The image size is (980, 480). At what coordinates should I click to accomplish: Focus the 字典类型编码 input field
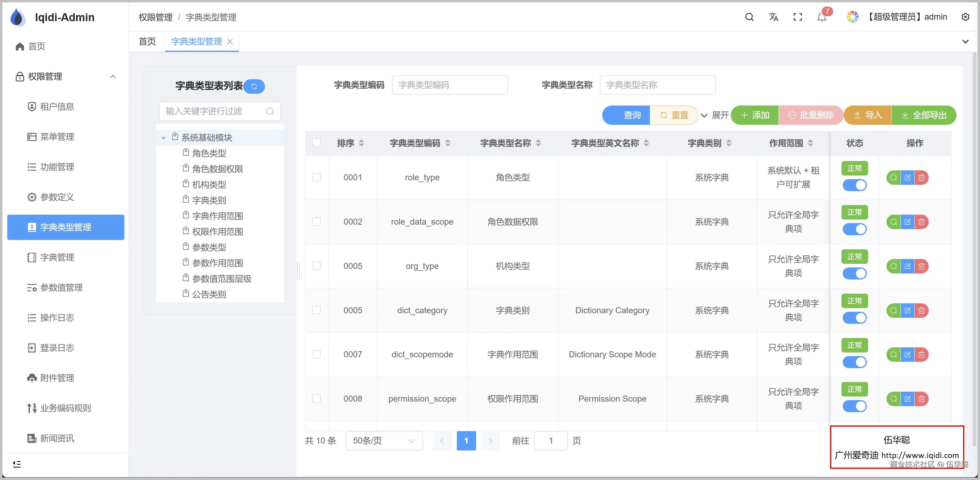450,85
